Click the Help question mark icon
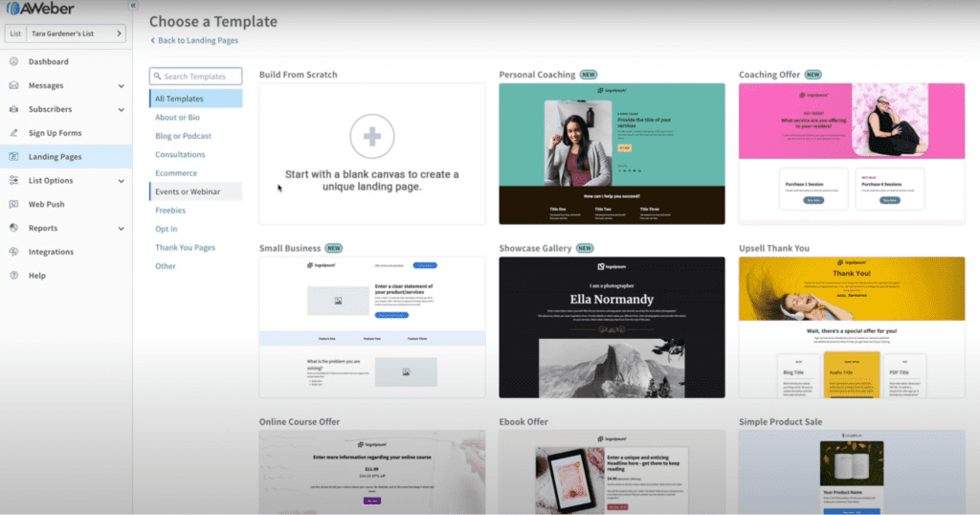This screenshot has height=515, width=980. click(x=13, y=275)
